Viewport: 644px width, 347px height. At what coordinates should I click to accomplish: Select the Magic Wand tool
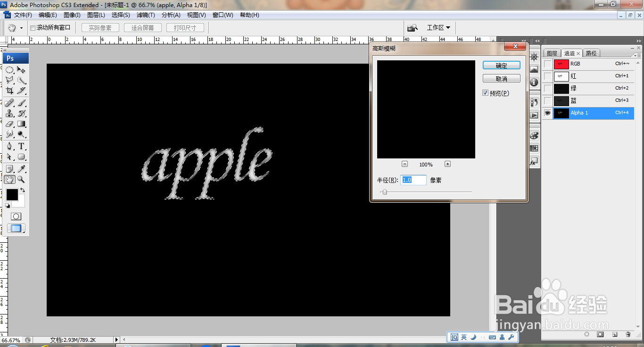(21, 80)
